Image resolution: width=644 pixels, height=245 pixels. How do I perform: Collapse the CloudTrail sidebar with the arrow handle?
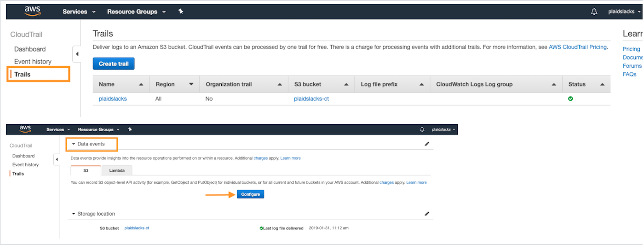point(77,54)
